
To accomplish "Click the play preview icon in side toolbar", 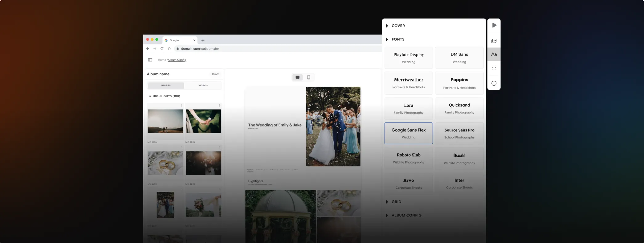I will point(494,25).
